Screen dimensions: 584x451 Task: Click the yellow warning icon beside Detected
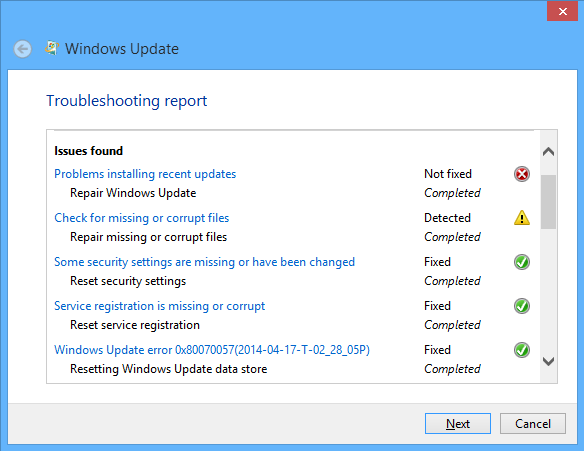[x=522, y=218]
